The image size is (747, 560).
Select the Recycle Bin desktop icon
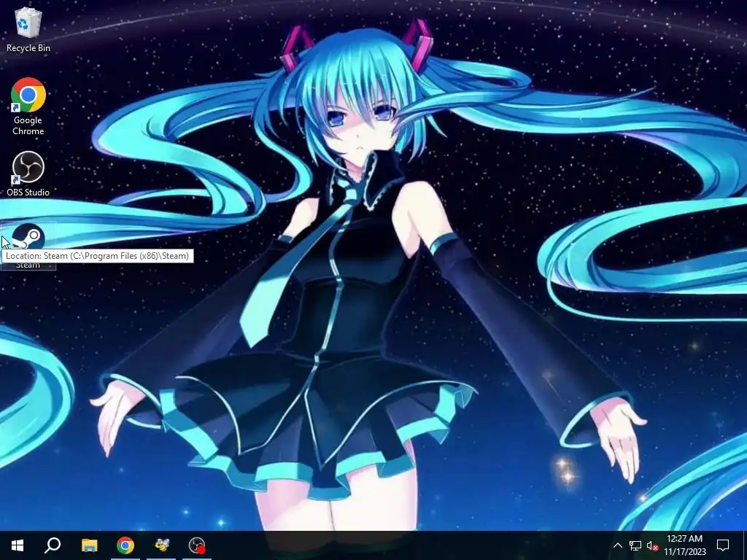tap(28, 23)
